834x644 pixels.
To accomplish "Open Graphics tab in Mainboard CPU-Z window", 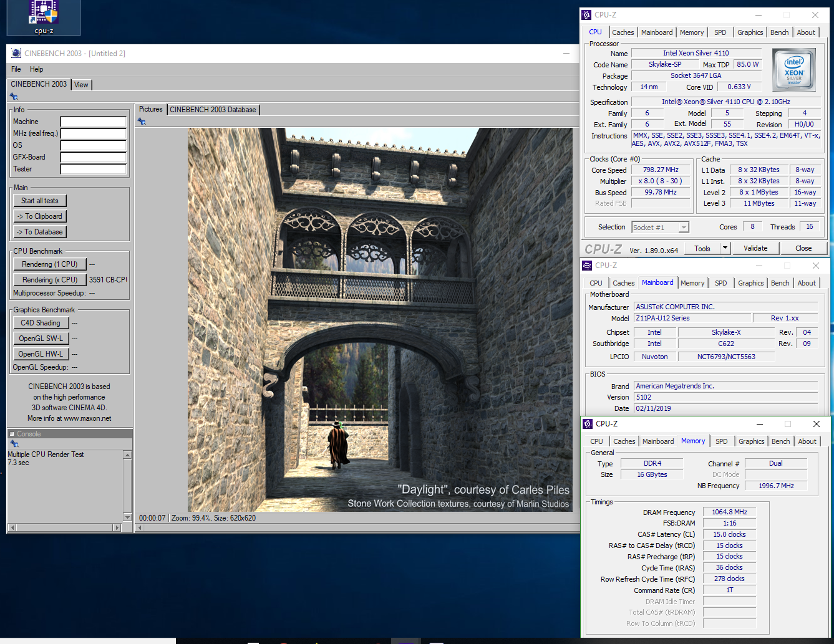I will click(x=750, y=283).
